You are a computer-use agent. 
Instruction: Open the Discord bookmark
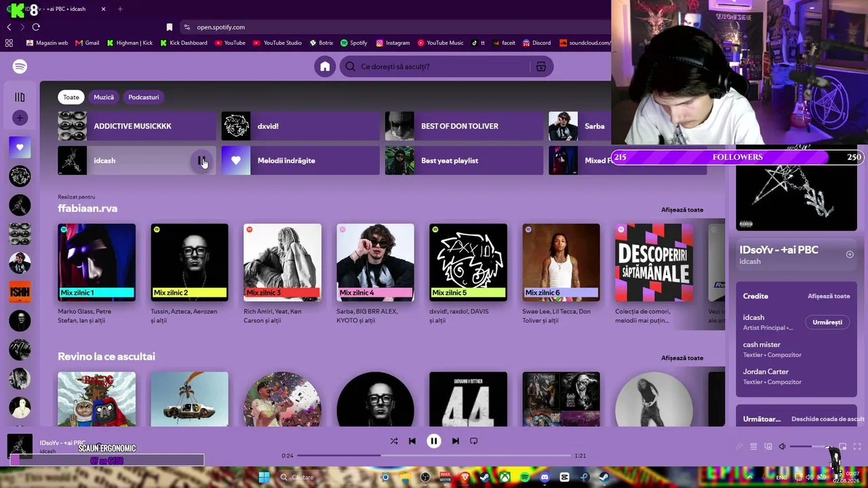(536, 43)
